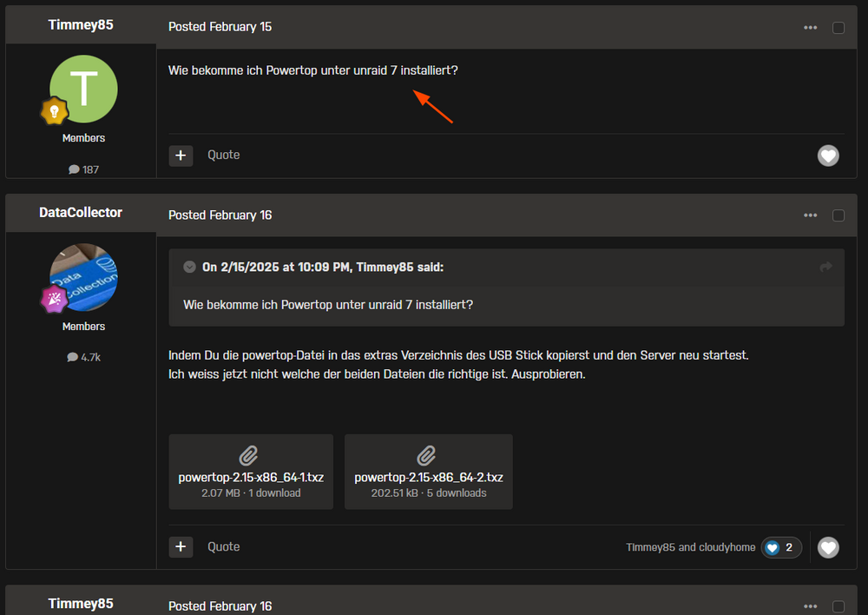Open DataCollector's post timestamp February 16
The width and height of the screenshot is (868, 615).
tap(220, 215)
